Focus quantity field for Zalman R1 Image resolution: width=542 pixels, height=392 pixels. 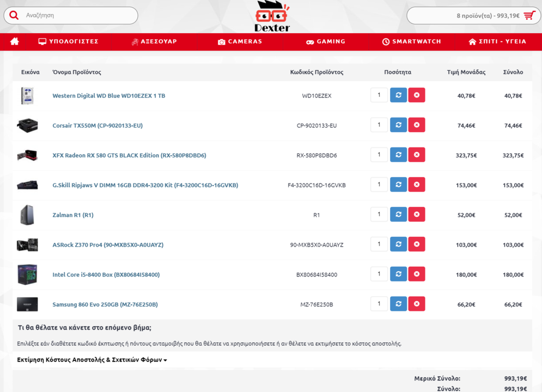[379, 214]
